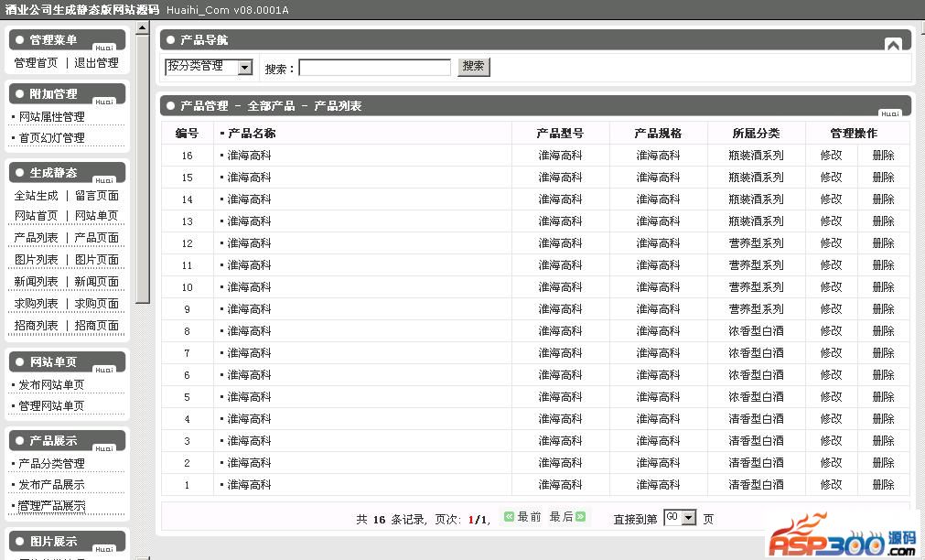The image size is (925, 560).
Task: Click 修改 for product number 16
Action: (x=831, y=156)
